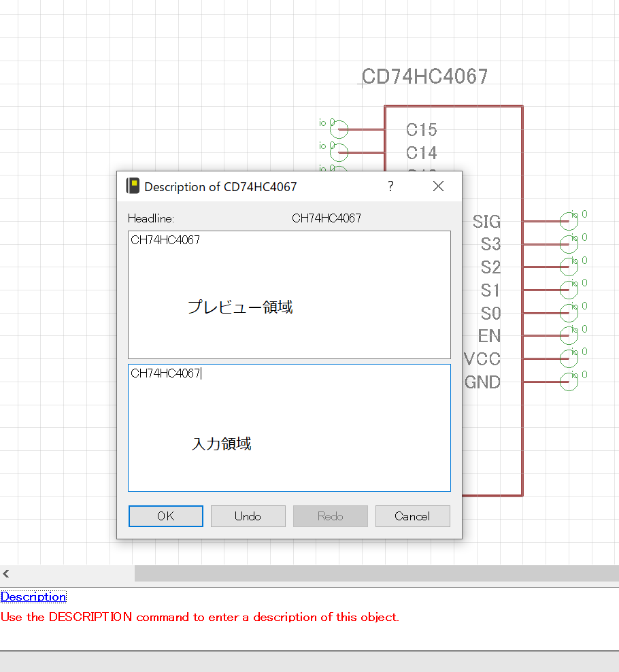
Task: Click Undo in the description dialog
Action: coord(248,516)
